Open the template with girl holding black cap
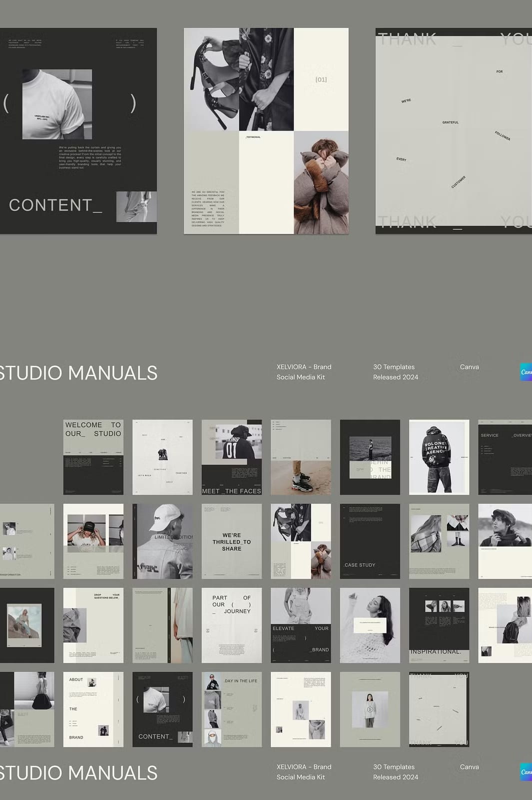Viewport: 532px width, 800px height. click(x=93, y=541)
